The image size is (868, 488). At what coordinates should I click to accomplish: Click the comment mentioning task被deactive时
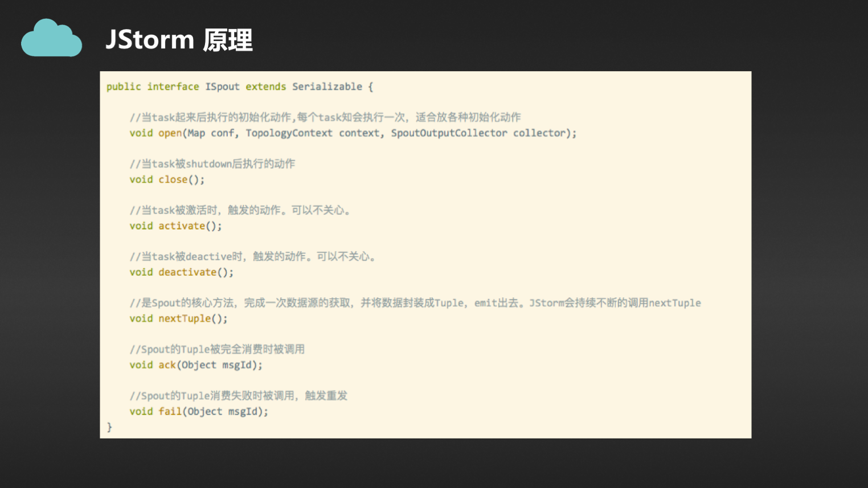(252, 257)
